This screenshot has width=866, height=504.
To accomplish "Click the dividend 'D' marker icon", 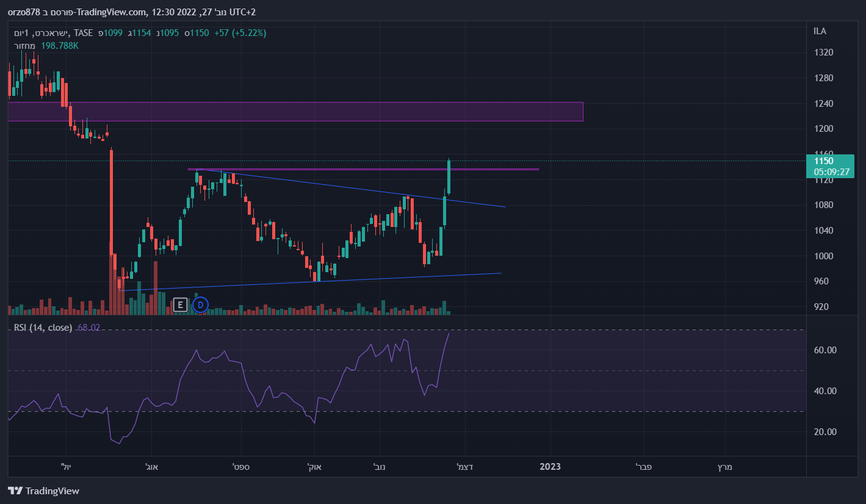I will [200, 304].
